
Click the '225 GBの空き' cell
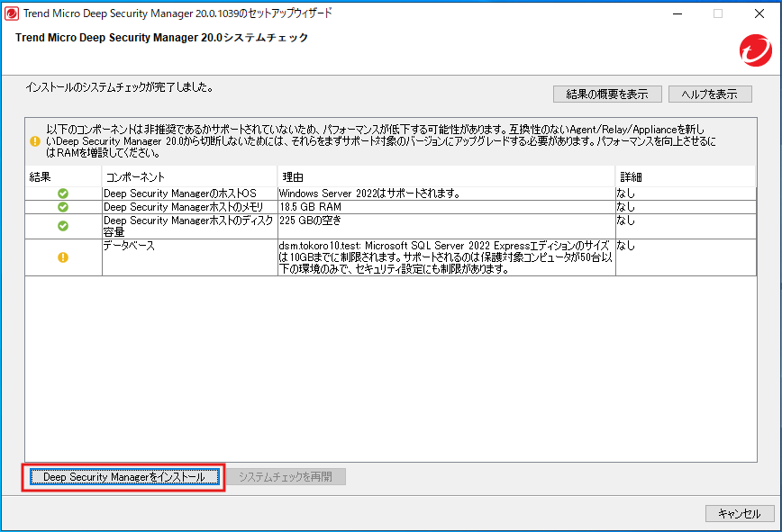tap(446, 226)
